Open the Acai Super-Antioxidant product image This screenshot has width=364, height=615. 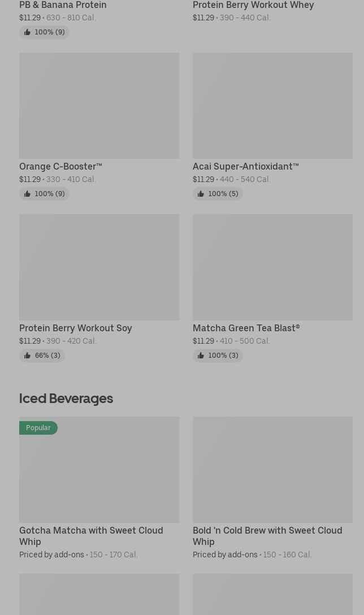pos(272,106)
